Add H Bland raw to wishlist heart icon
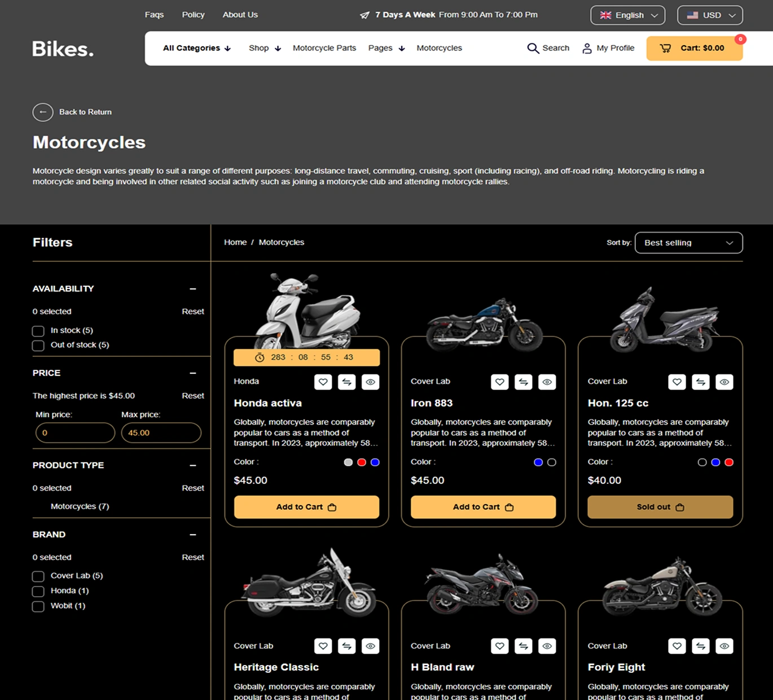The height and width of the screenshot is (700, 773). pos(499,646)
